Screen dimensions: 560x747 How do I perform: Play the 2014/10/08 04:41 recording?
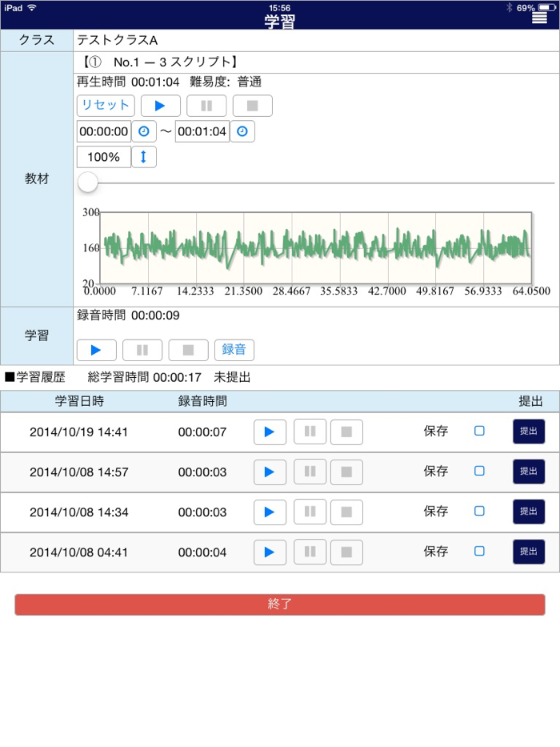pos(270,552)
